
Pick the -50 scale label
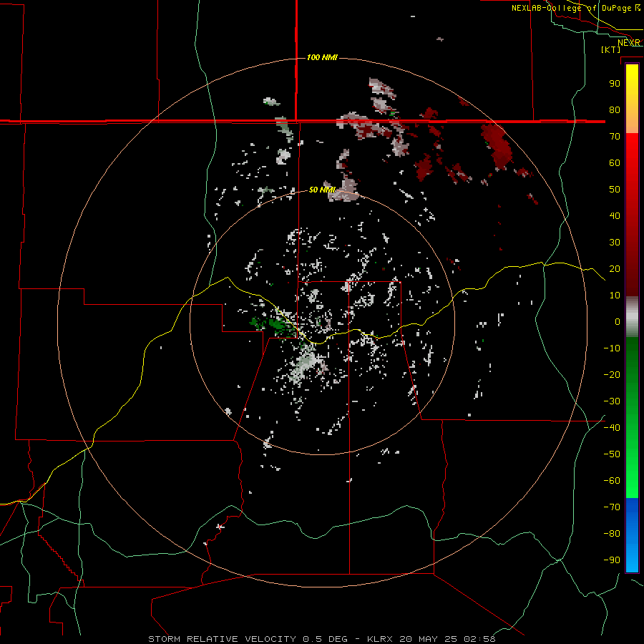[x=612, y=454]
